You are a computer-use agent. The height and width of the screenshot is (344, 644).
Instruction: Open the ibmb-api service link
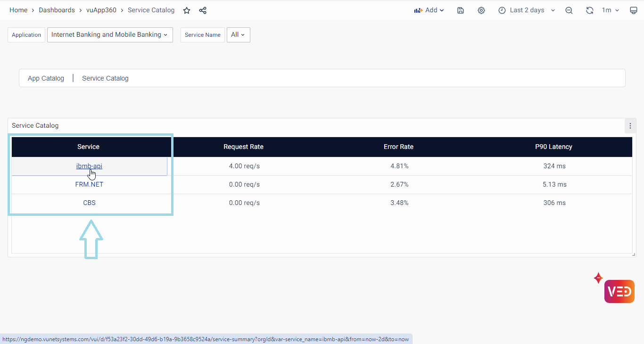pyautogui.click(x=89, y=166)
